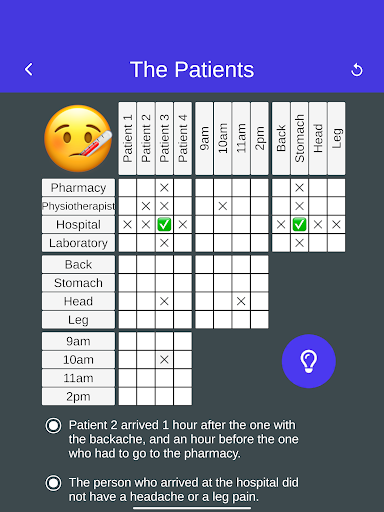Mark the empty Pharmacy Patient 1 cell
This screenshot has width=384, height=512.
(x=127, y=188)
